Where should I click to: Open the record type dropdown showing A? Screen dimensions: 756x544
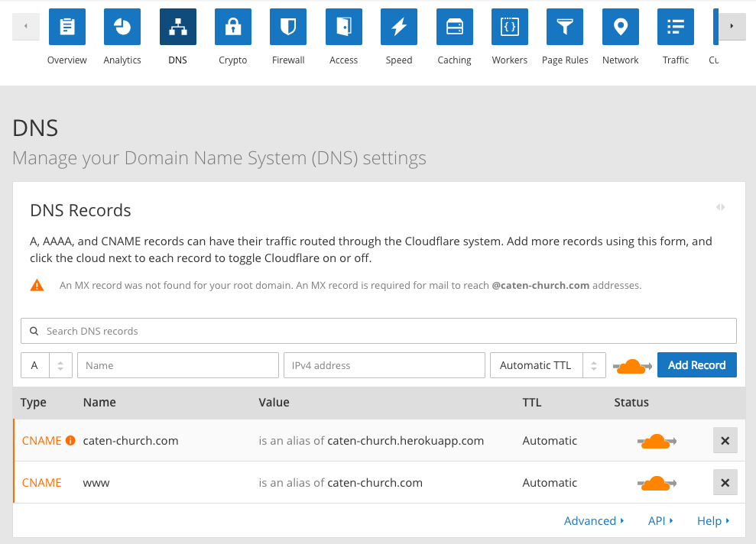[47, 365]
